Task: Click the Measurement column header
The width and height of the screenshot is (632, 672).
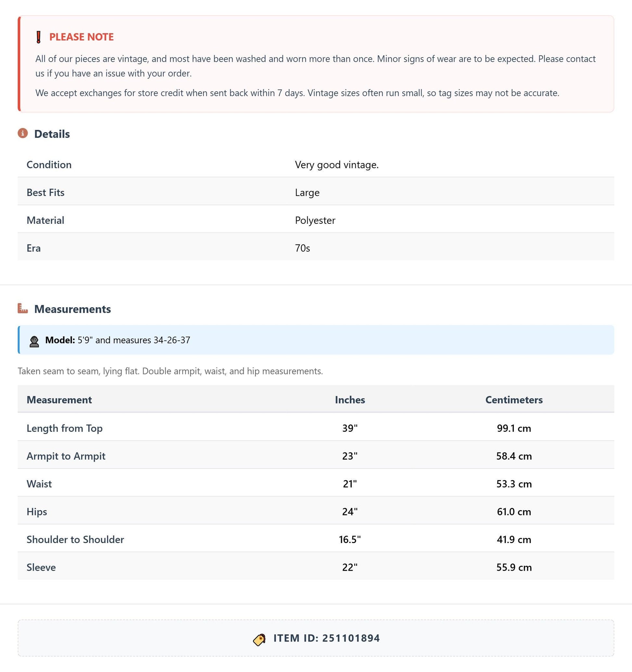Action: 59,399
